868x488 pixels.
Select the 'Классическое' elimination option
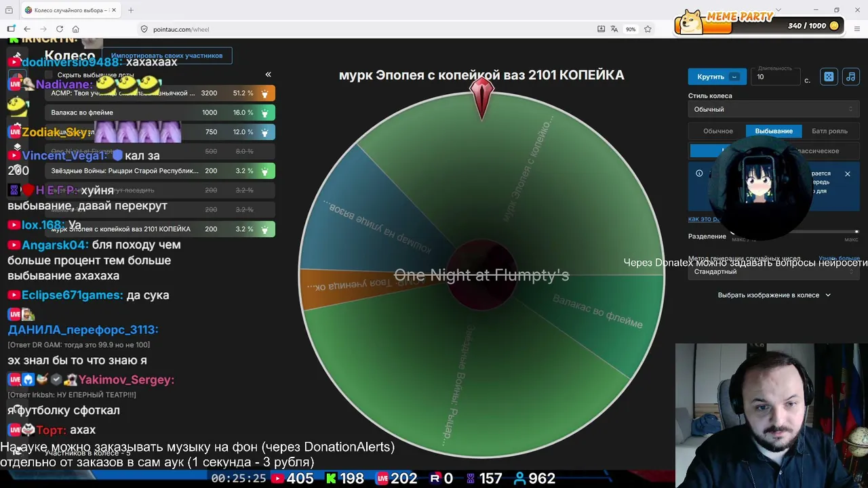pos(817,150)
